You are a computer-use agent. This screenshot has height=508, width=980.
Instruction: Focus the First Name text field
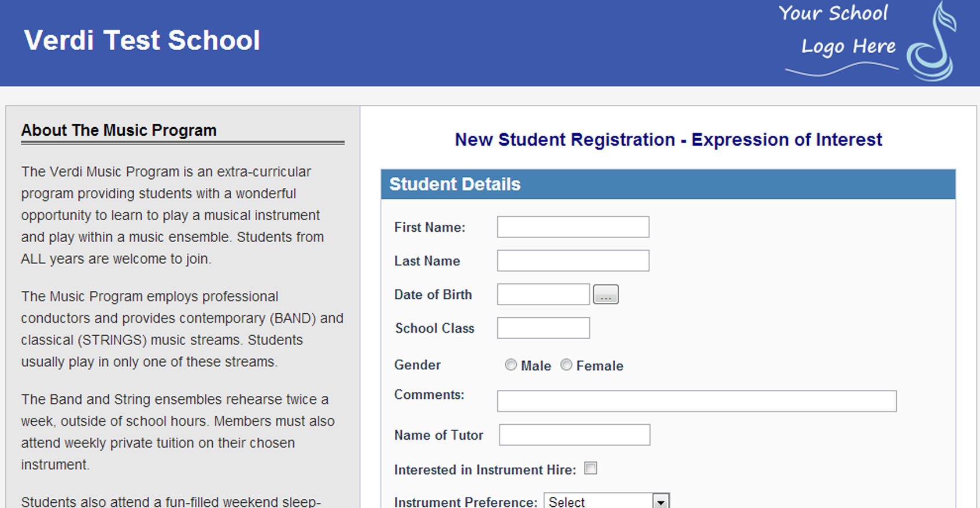[x=572, y=227]
